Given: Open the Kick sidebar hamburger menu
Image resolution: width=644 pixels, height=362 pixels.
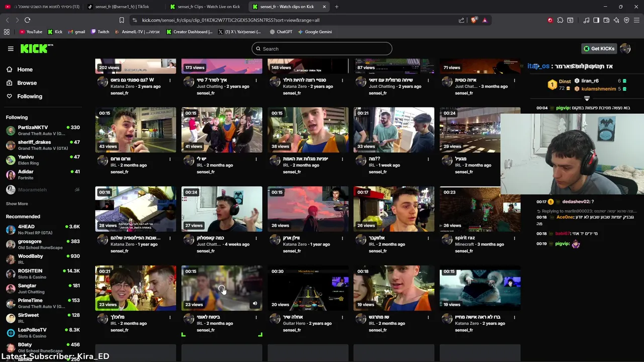Looking at the screenshot, I should (x=11, y=49).
